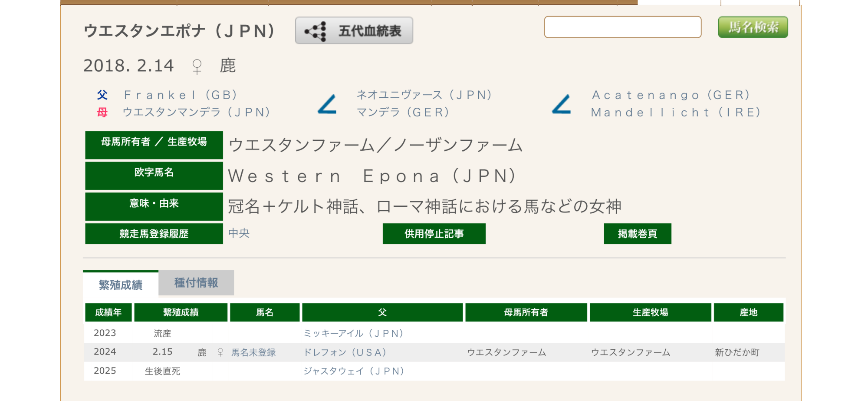The image size is (868, 401).
Task: Click the 馬名検索 search button
Action: click(753, 27)
